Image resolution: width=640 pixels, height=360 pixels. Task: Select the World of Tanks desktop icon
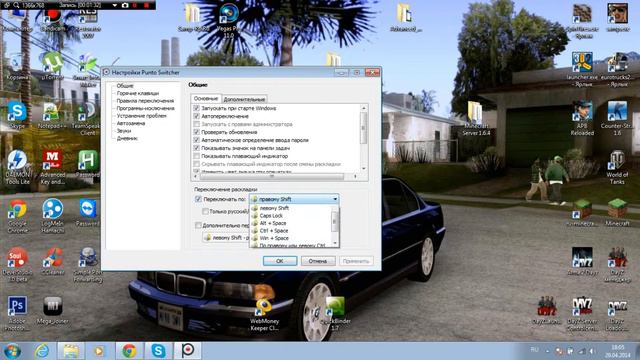point(617,167)
